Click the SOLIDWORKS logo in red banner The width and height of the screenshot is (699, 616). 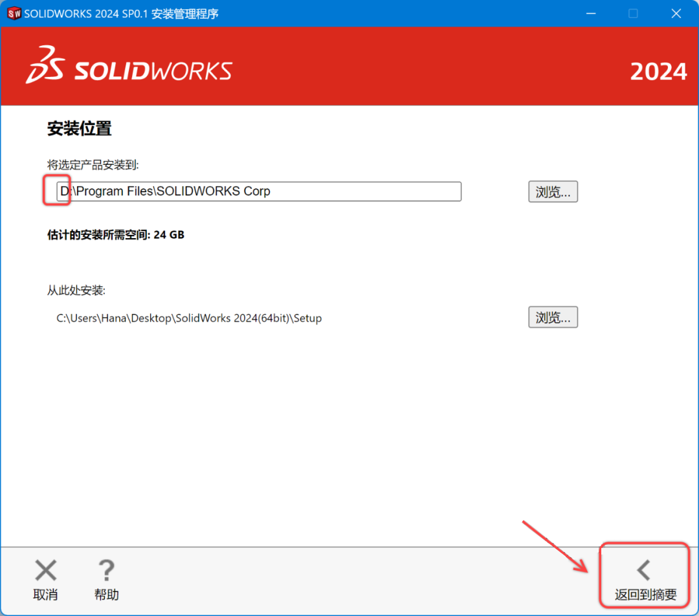pos(129,66)
